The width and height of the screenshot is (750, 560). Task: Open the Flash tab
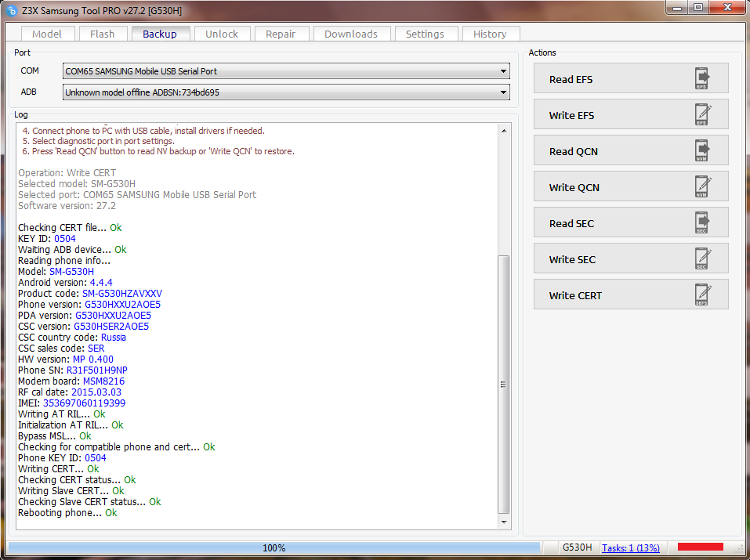(102, 34)
